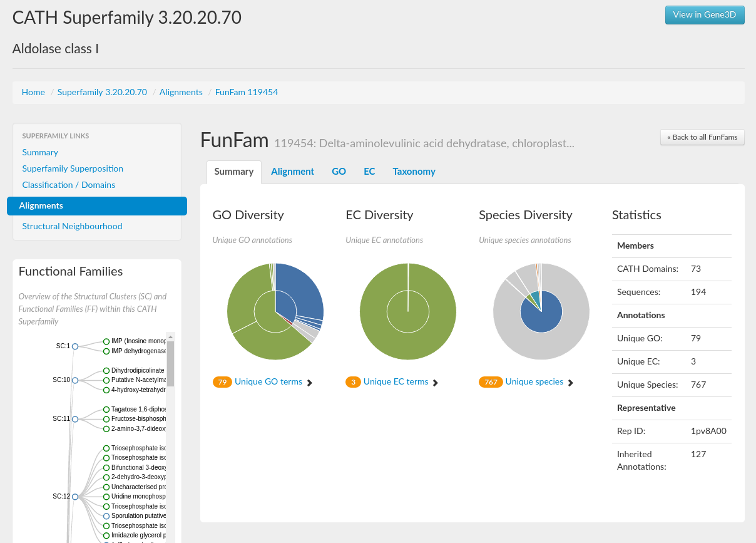Select the Tagatose 1,6-diphosphate family node
The width and height of the screenshot is (756, 543).
tap(106, 410)
